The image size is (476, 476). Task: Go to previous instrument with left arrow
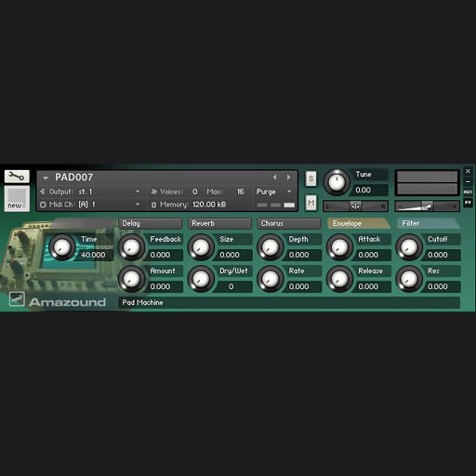tap(274, 177)
